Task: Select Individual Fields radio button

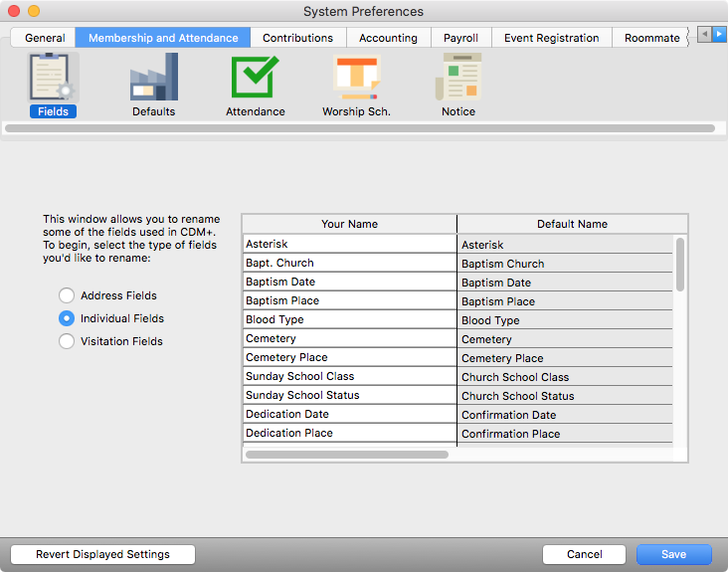Action: 67,318
